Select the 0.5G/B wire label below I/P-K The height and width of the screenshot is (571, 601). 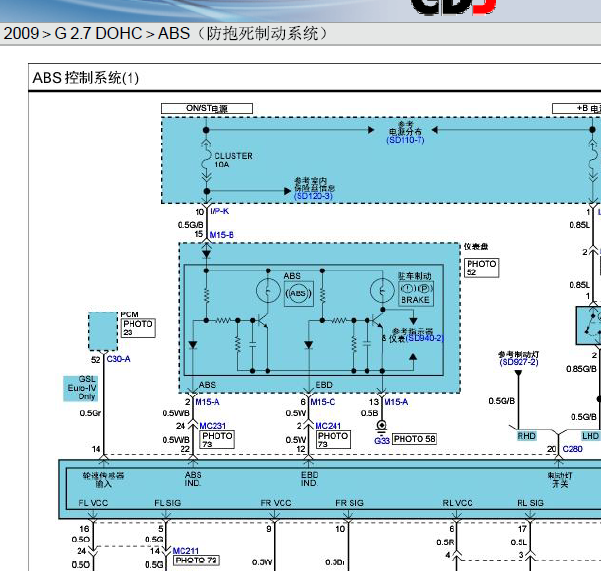click(x=190, y=225)
